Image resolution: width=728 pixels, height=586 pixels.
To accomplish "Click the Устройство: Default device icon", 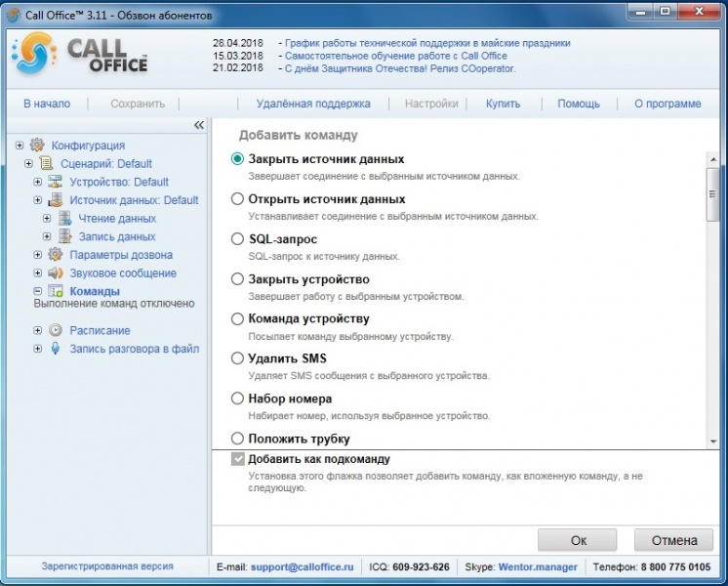I will pos(56,182).
